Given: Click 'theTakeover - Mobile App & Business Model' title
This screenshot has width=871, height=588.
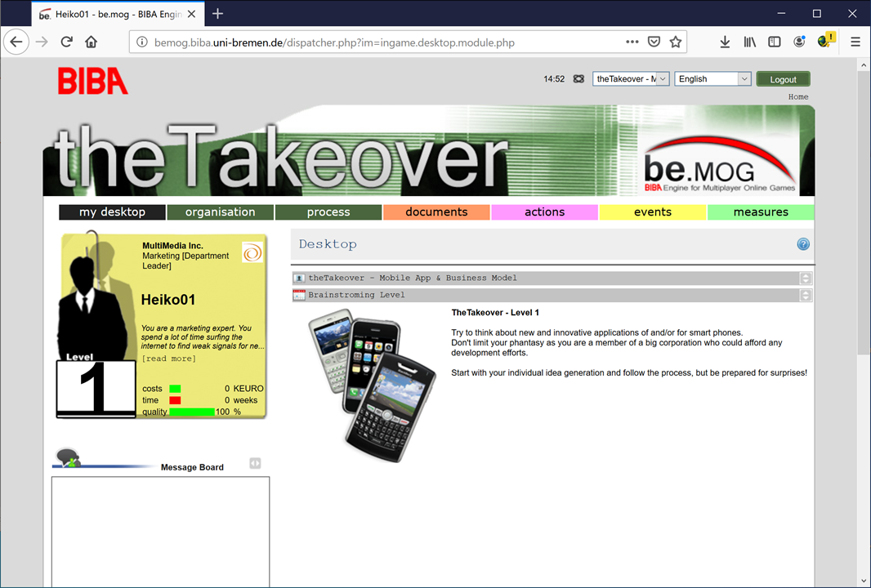Looking at the screenshot, I should (413, 278).
